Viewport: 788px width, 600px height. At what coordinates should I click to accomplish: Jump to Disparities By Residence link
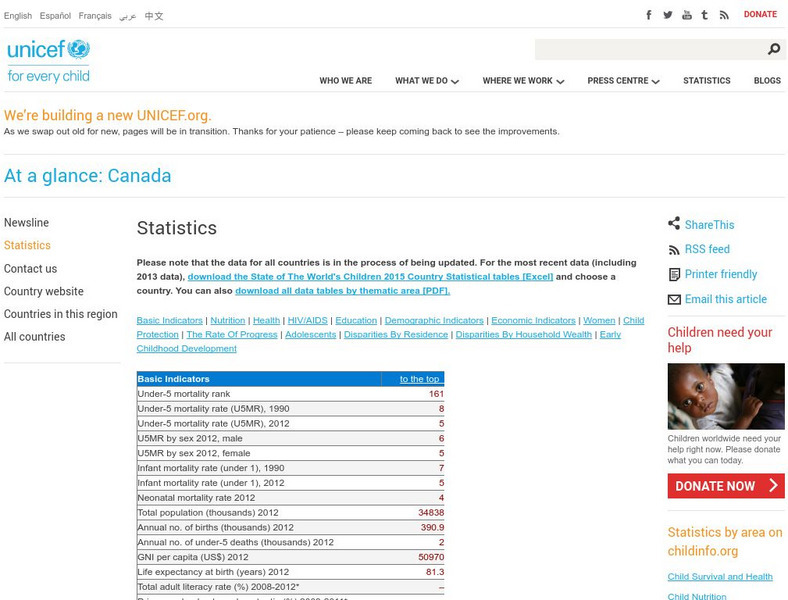(x=396, y=334)
